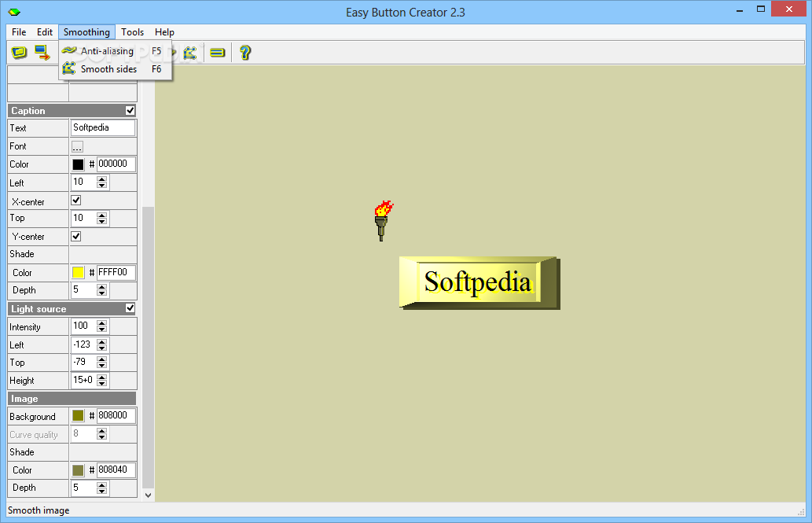Decrease light Intensity with the down arrow

coord(102,330)
